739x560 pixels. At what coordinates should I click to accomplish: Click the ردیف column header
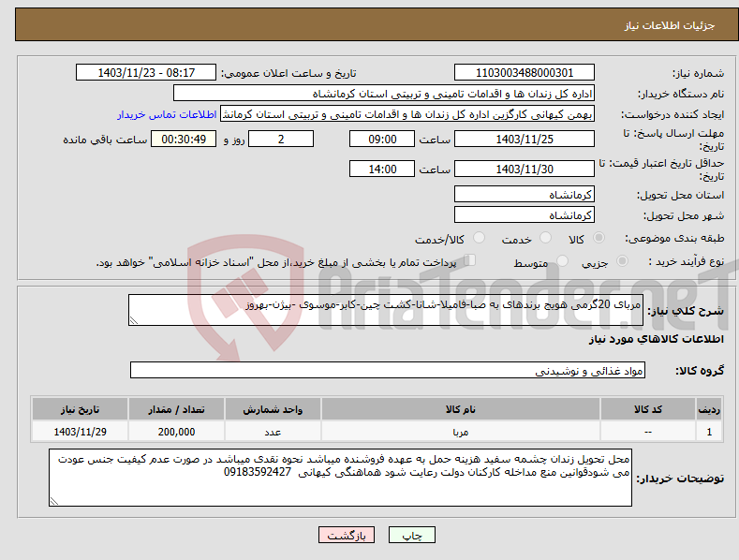point(709,409)
